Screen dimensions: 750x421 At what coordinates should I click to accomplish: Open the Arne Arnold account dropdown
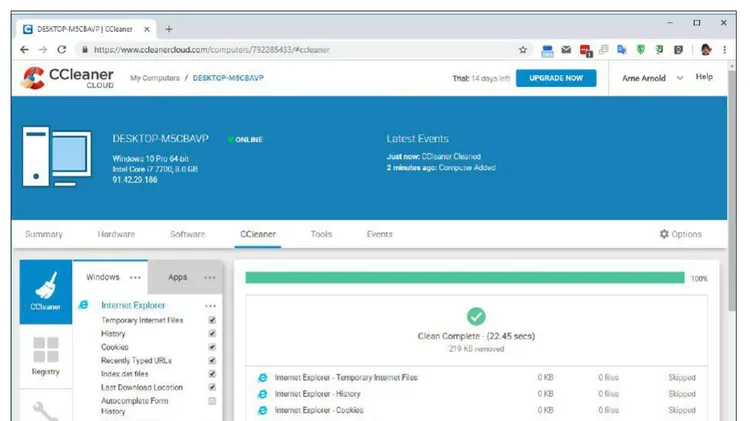pos(652,78)
